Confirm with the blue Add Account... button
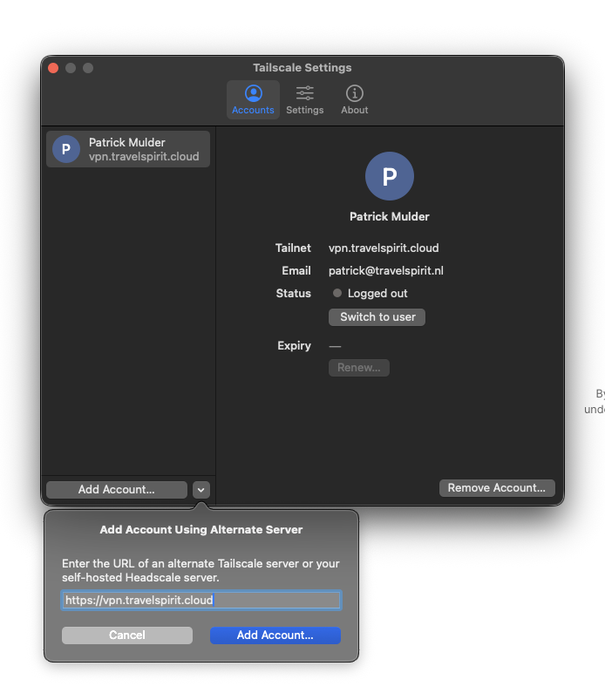 275,635
